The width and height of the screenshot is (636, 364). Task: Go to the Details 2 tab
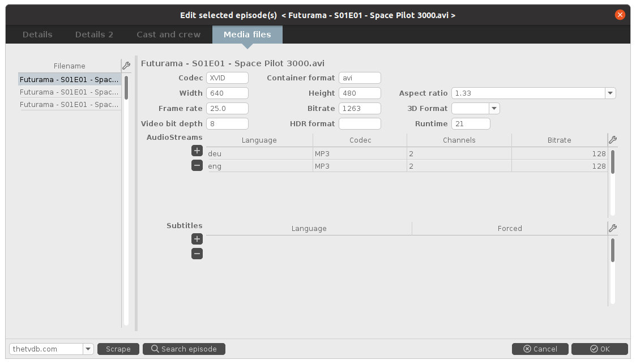click(x=94, y=35)
